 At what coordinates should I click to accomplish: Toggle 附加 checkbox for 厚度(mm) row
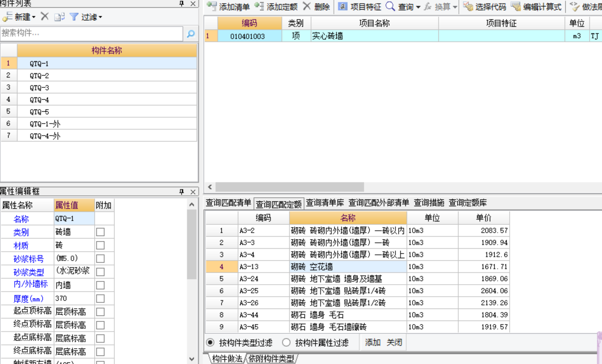click(x=100, y=298)
